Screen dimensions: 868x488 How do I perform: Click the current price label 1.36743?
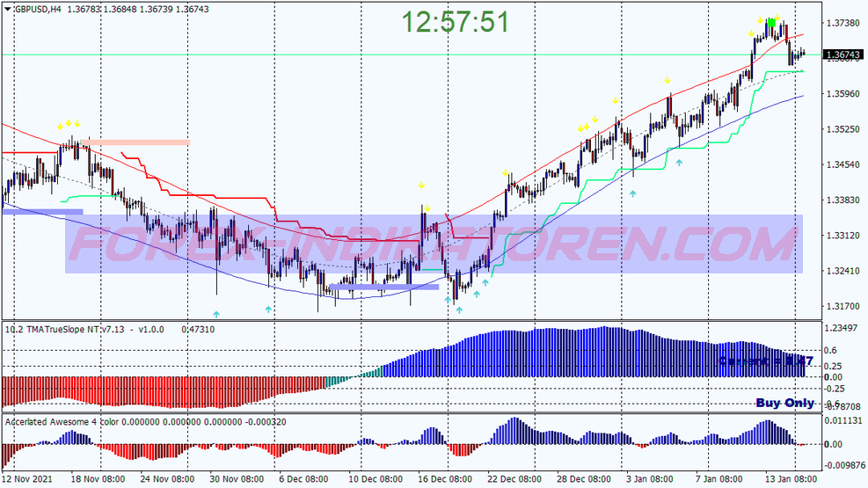842,55
